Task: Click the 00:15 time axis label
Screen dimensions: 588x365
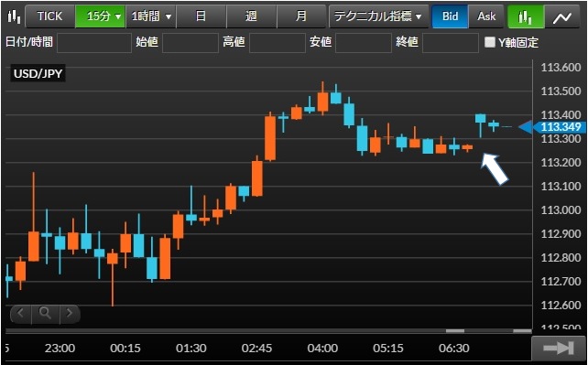Action: [x=125, y=349]
